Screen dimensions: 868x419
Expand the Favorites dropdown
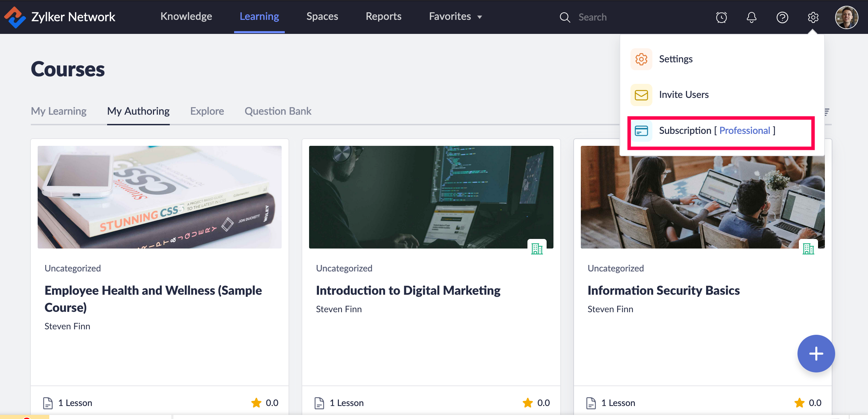click(455, 16)
